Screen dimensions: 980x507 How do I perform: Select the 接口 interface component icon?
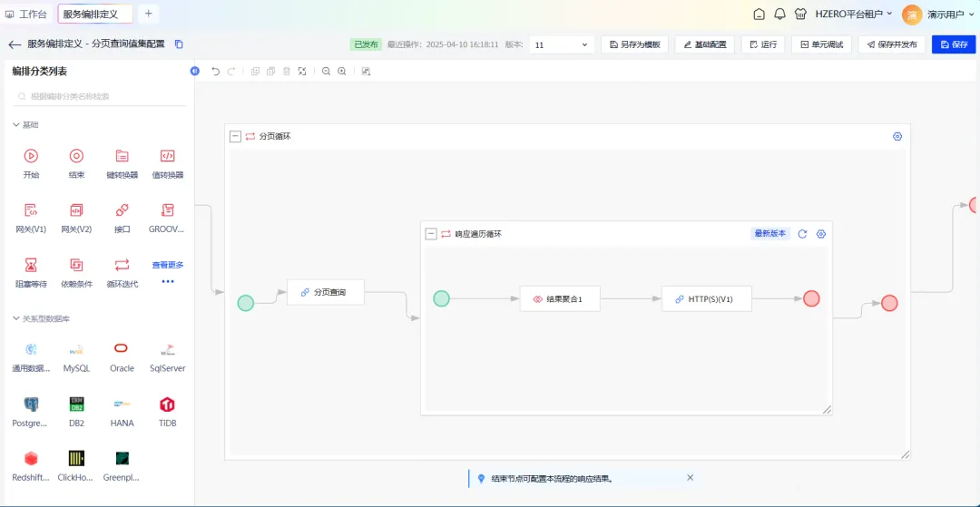pyautogui.click(x=122, y=210)
